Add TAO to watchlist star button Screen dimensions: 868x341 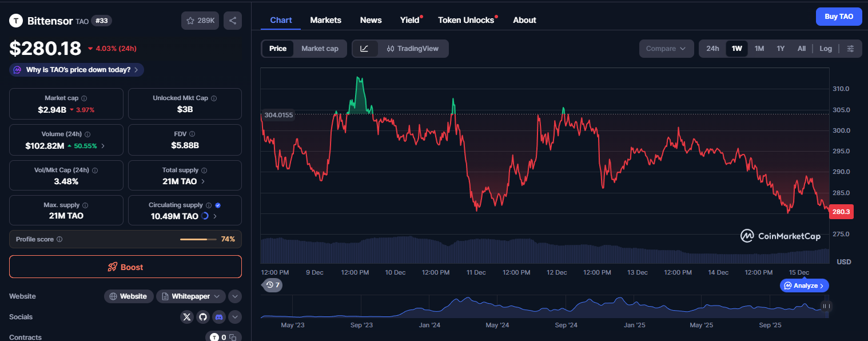tap(200, 21)
